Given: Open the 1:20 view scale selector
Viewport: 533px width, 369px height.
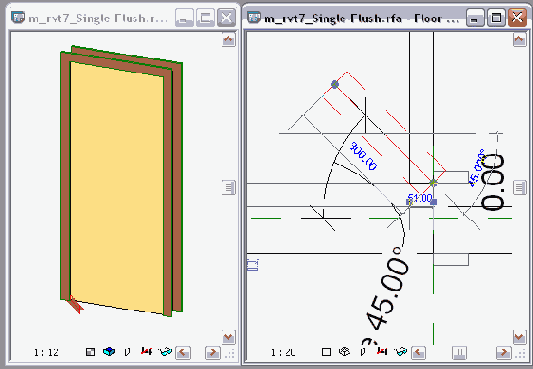Looking at the screenshot, I should click(x=283, y=352).
